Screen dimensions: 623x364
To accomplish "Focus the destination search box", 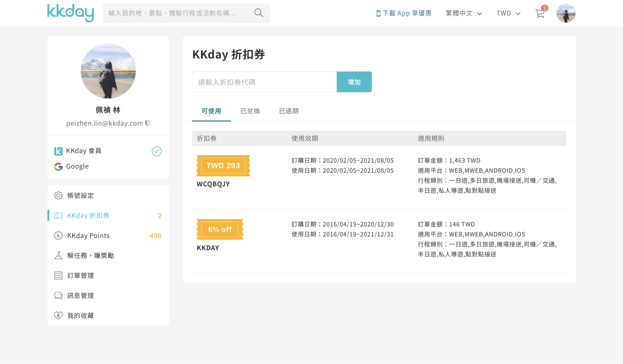I will (186, 13).
